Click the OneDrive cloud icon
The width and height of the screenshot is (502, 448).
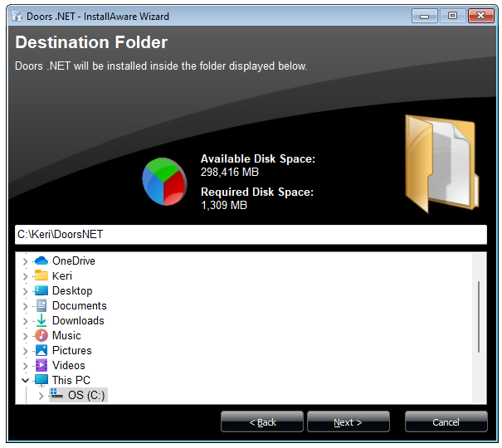point(41,261)
